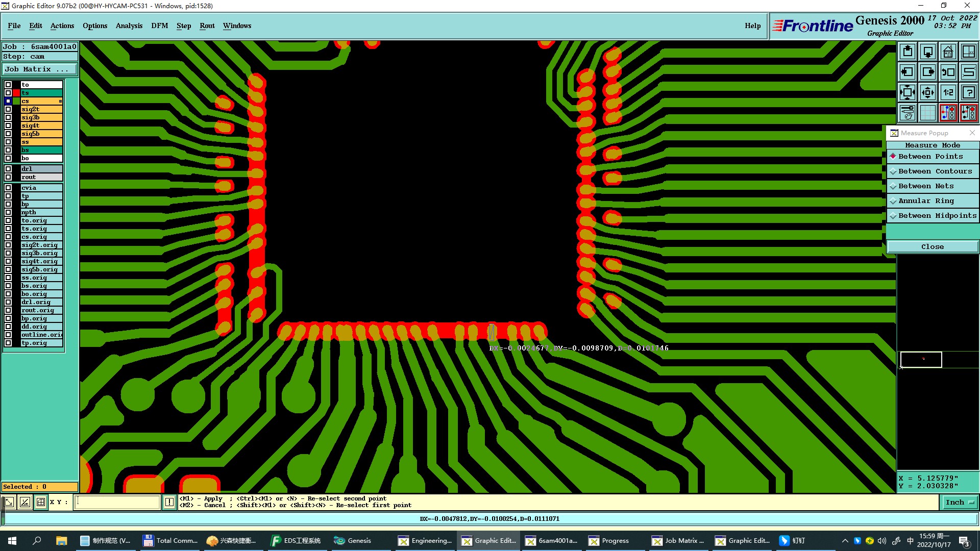Click the previous view undo-zoom icon
980x551 pixels.
coord(948,72)
